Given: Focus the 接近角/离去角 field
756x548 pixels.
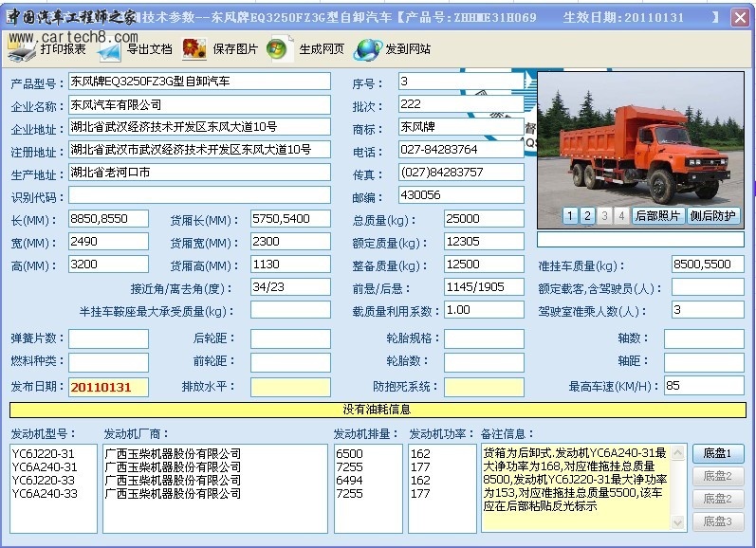Looking at the screenshot, I should [x=290, y=286].
